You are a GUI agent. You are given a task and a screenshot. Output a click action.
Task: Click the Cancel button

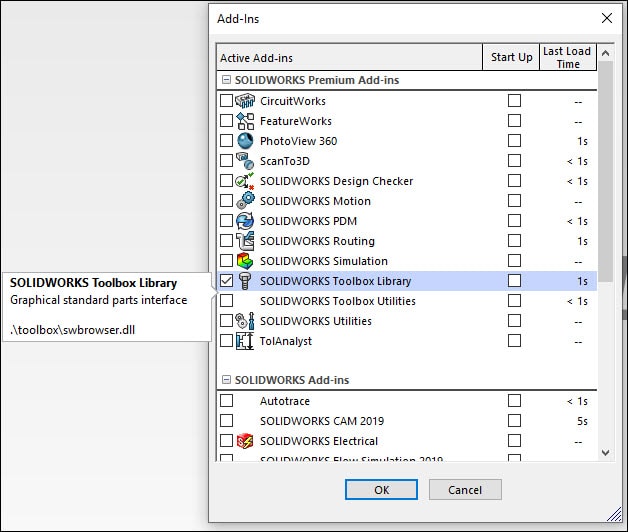[x=465, y=490]
